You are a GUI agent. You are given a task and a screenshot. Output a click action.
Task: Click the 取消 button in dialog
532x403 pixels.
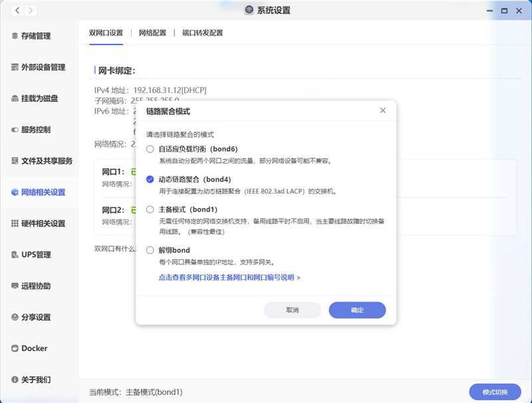pos(293,310)
